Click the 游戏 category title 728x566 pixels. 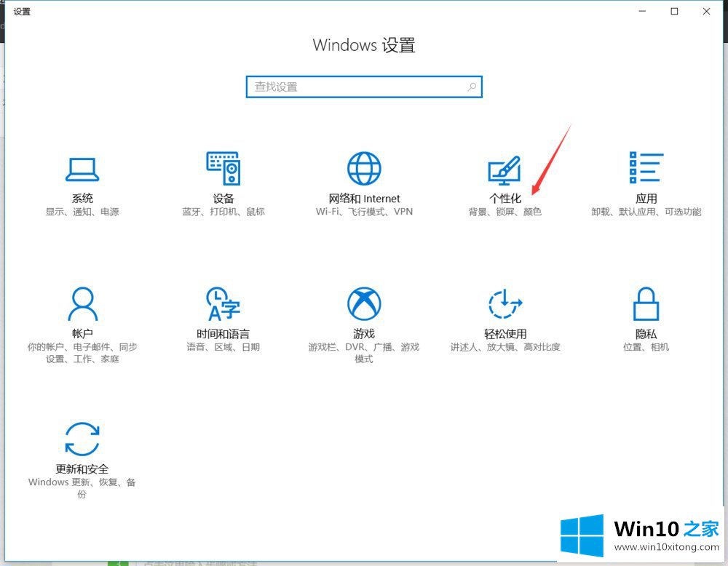364,334
